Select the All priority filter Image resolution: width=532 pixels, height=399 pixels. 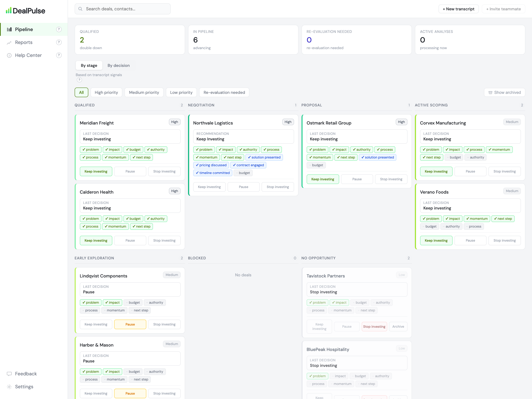pos(81,92)
